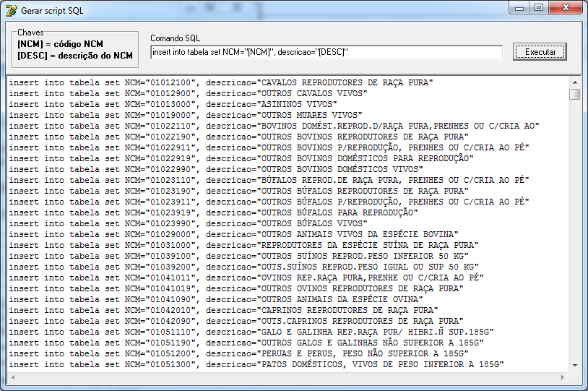This screenshot has width=588, height=391.
Task: Click line 'OUTROS BÚFALOS VIVOS'
Action: [x=188, y=224]
